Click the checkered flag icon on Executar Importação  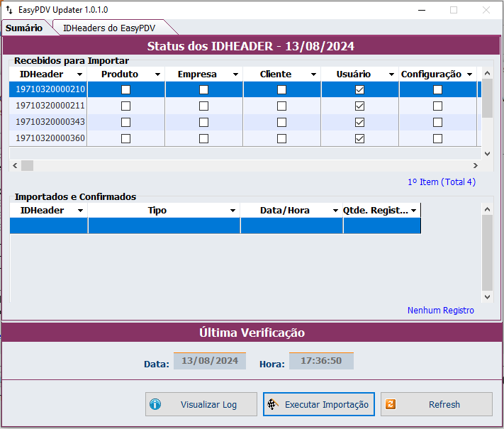(x=272, y=404)
